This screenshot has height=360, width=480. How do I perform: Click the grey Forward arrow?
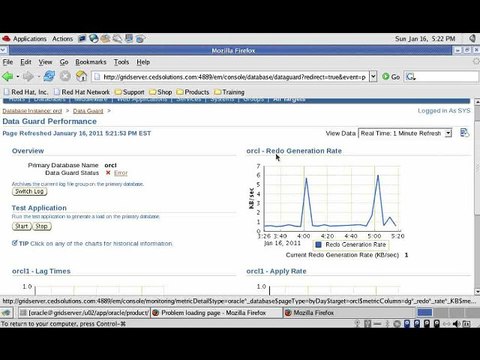[28, 77]
